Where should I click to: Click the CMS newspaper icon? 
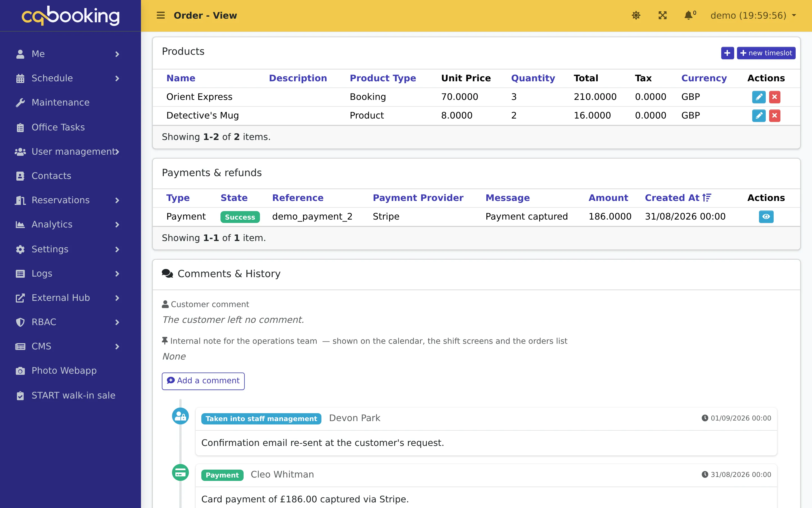(x=20, y=346)
